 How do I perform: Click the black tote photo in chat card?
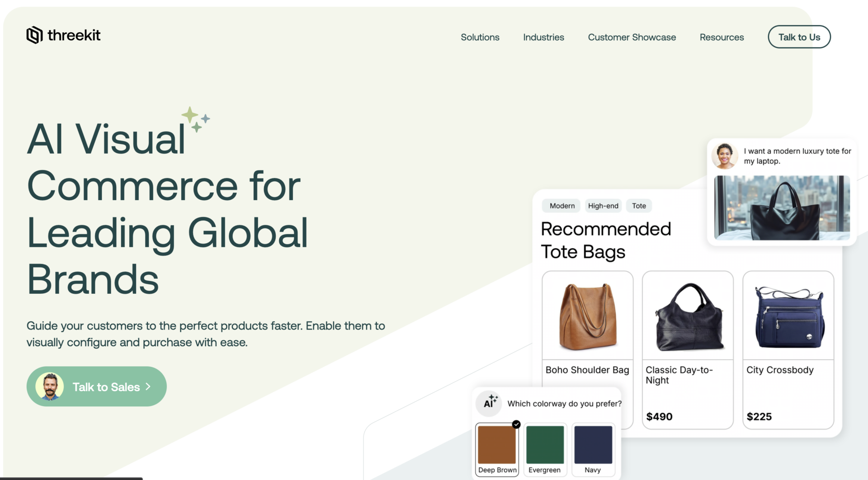click(782, 208)
